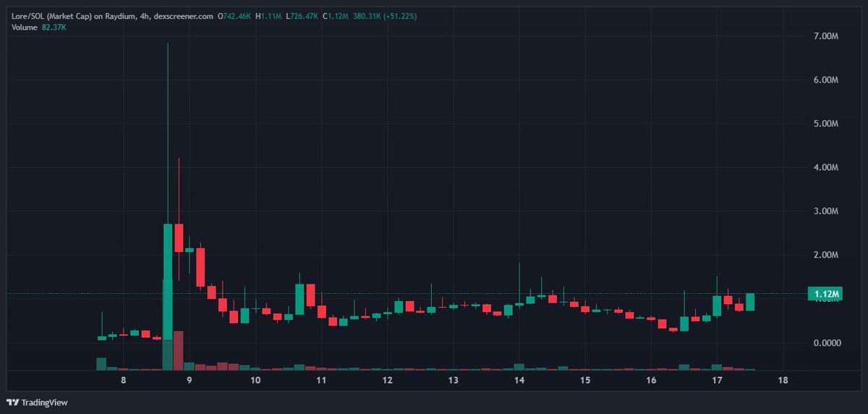The width and height of the screenshot is (868, 414).
Task: Click the tallest red volume bar
Action: pyautogui.click(x=179, y=351)
